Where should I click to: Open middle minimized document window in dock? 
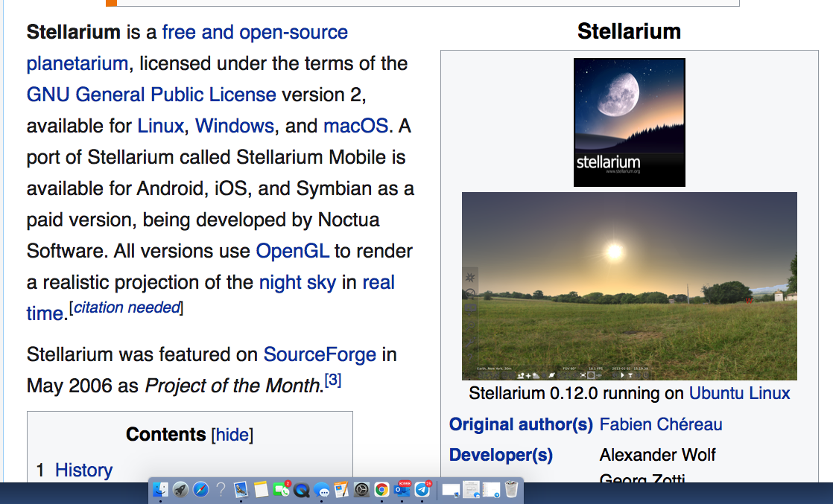471,489
